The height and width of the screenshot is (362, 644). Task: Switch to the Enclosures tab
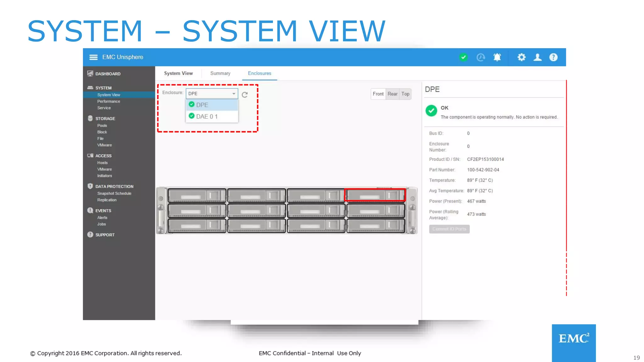point(259,73)
